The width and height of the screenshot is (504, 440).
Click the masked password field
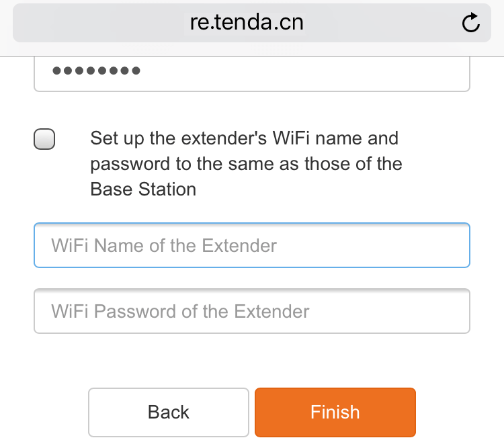pyautogui.click(x=251, y=72)
